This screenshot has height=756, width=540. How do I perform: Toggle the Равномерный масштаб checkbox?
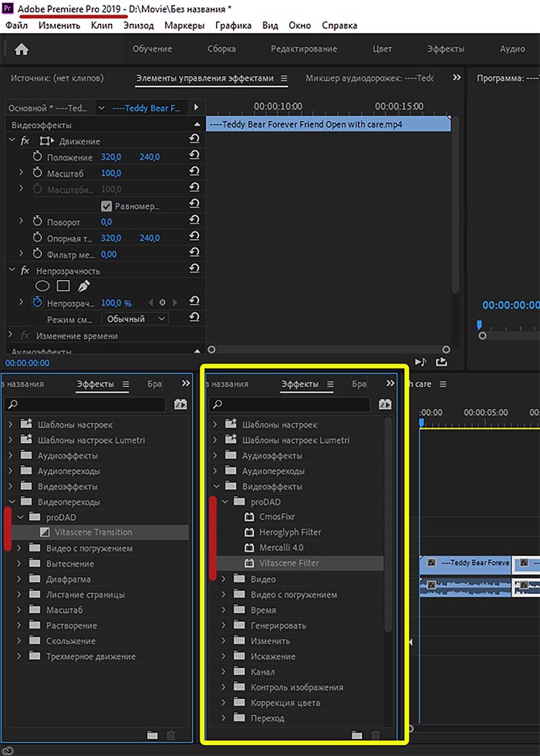click(106, 207)
